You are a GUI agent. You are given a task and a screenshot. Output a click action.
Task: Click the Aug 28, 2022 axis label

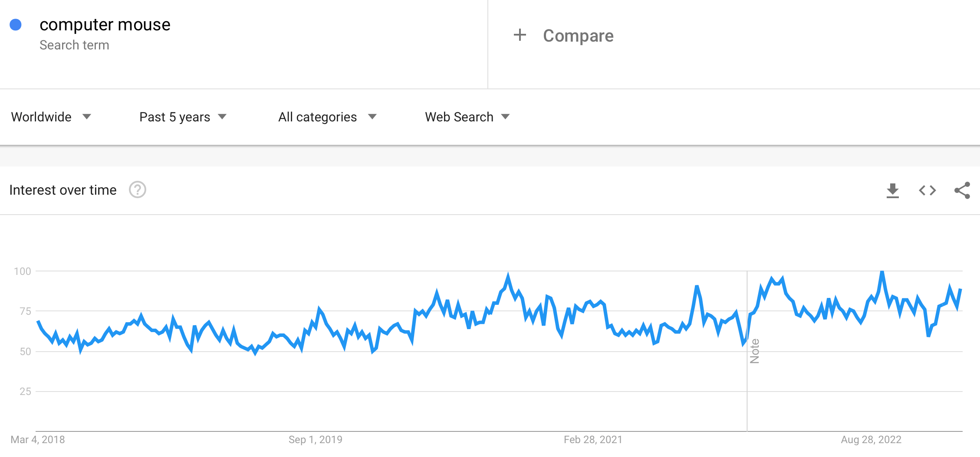(871, 440)
